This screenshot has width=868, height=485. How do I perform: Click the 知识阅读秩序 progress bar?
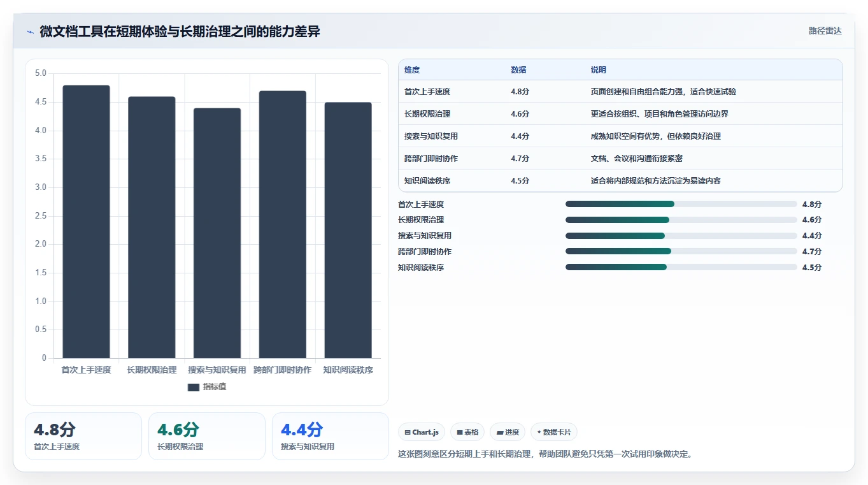[x=681, y=267]
